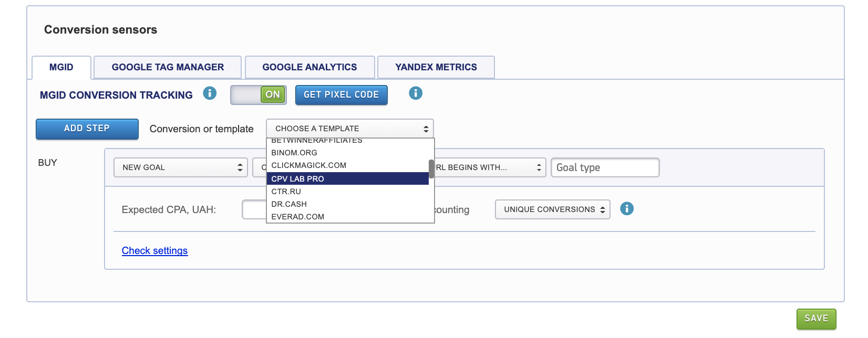The image size is (868, 338).
Task: Click info icon beside MGID Conversion Tracking
Action: 210,93
